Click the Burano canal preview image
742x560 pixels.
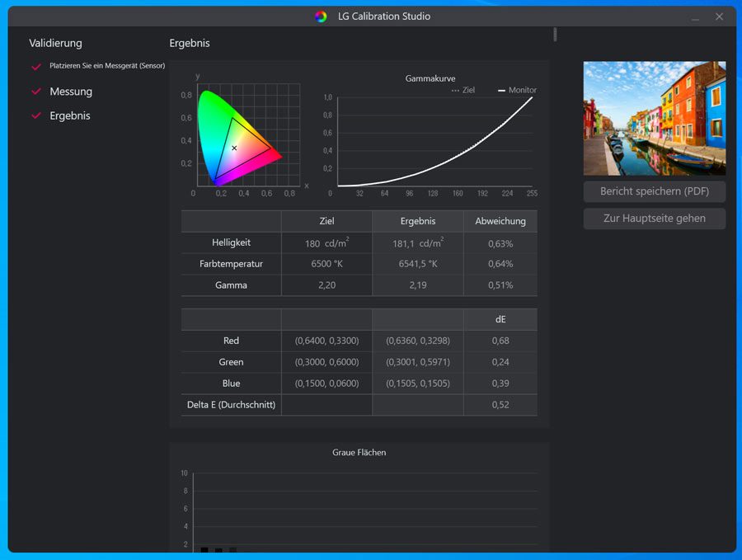[655, 118]
